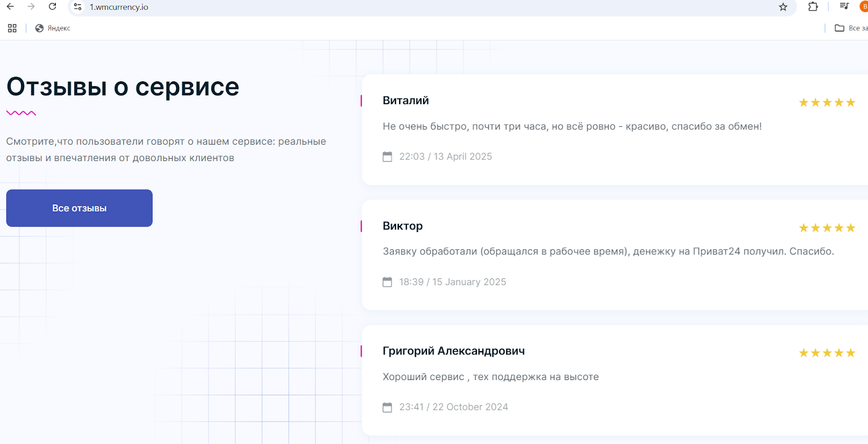Click the reviewer name Виталий
The height and width of the screenshot is (444, 868).
pos(406,100)
